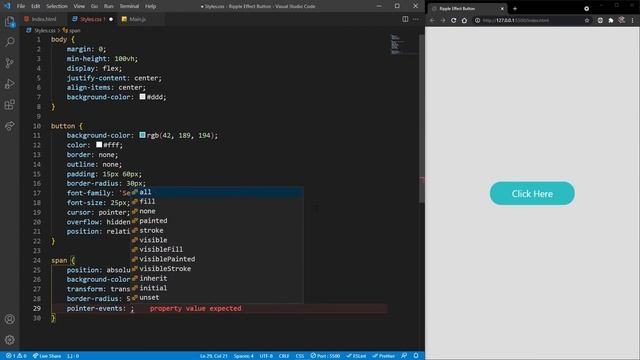Viewport: 640px width, 360px height.
Task: Open the File menu
Action: [x=21, y=6]
